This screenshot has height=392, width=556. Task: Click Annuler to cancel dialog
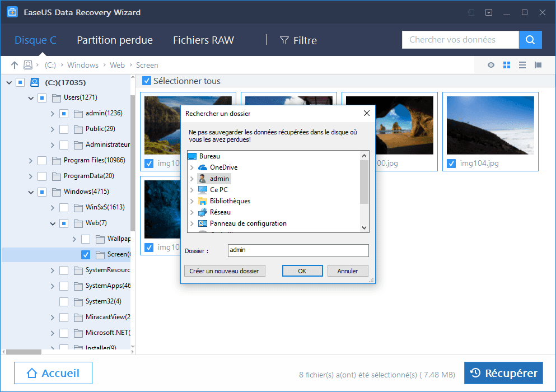[x=348, y=270]
